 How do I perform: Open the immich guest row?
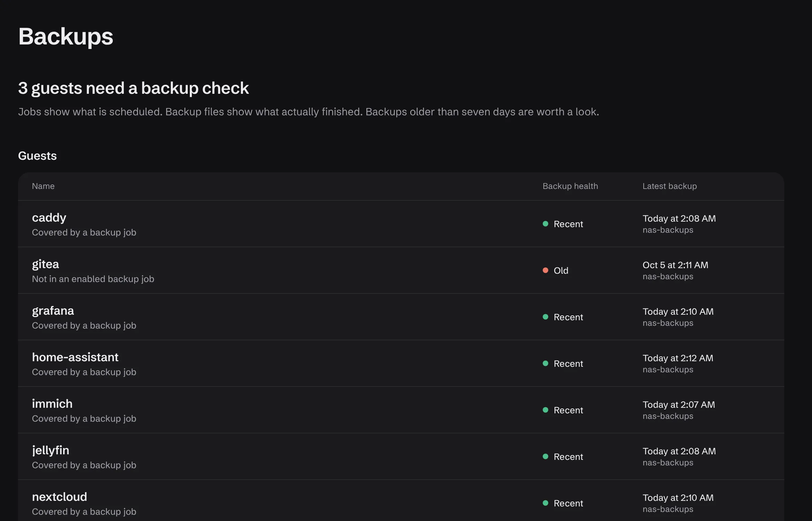click(x=401, y=410)
